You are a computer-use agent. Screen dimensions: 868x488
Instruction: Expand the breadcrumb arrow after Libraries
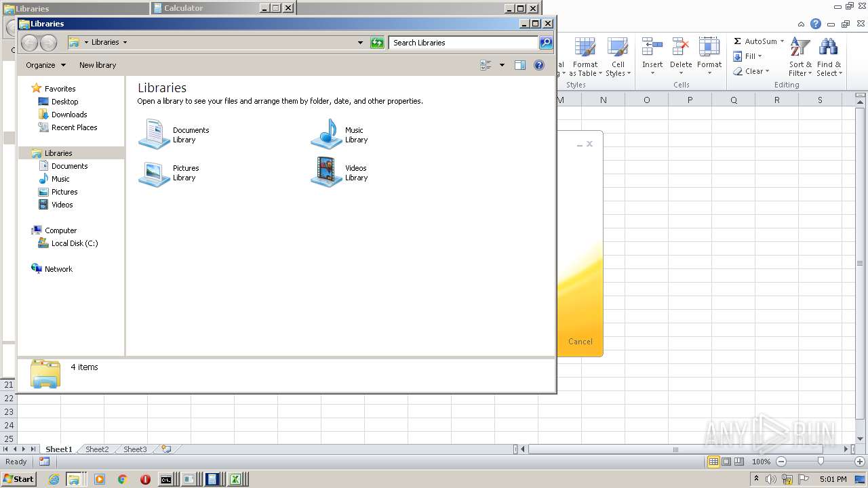[125, 42]
